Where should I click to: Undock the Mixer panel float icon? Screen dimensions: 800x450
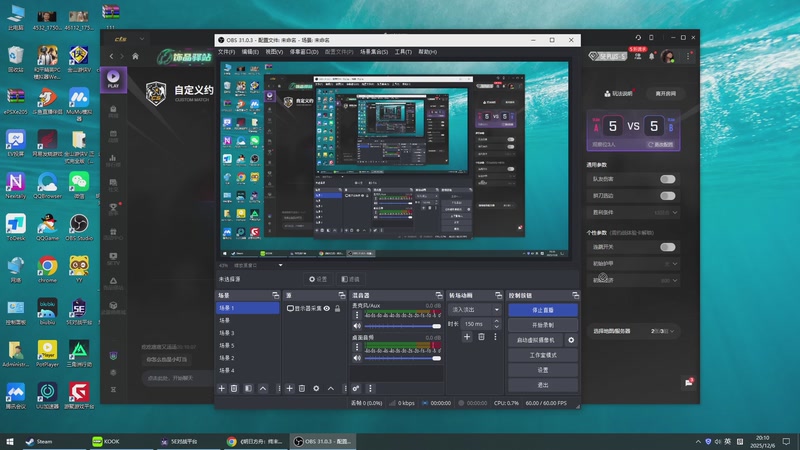point(439,295)
